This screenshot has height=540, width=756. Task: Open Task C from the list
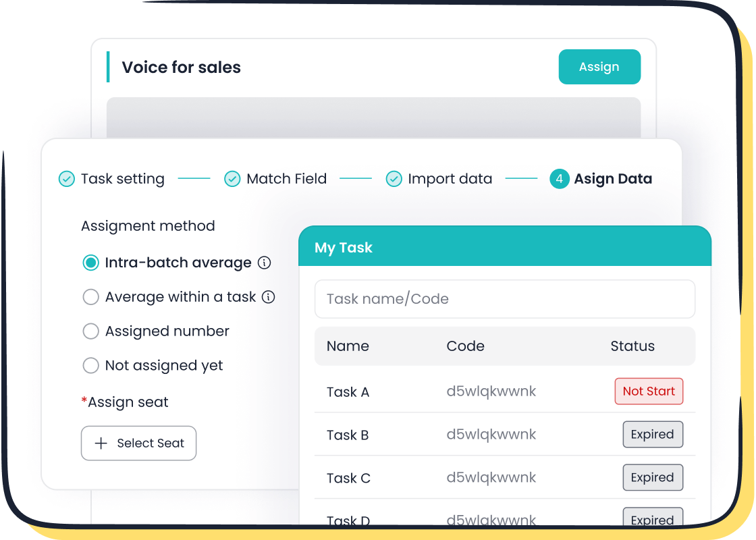(x=348, y=477)
